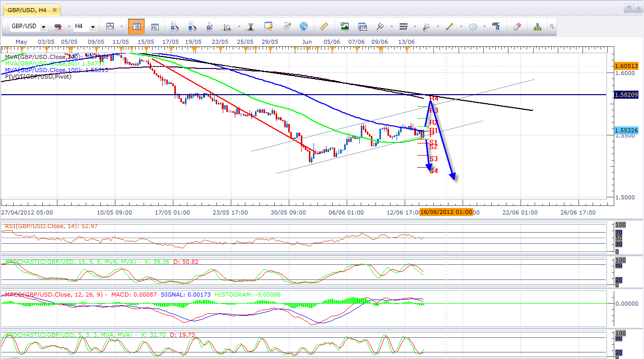Click the RSI(GBP/USD.Close, 14) label
The width and height of the screenshot is (644, 359).
51,226
